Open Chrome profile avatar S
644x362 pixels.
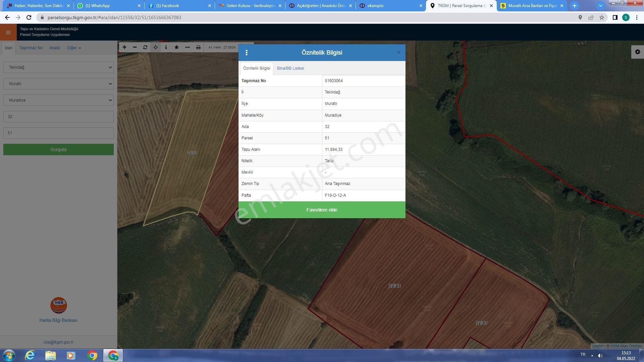(626, 17)
